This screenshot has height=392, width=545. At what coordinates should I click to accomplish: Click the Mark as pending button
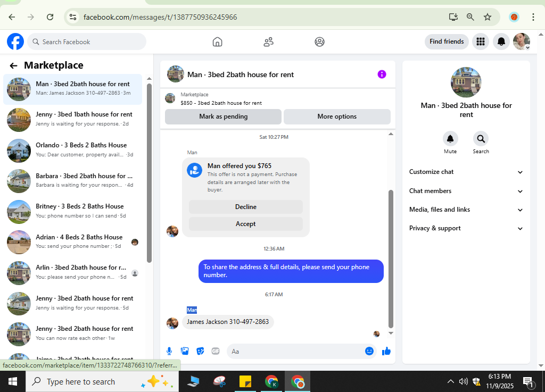pos(223,116)
